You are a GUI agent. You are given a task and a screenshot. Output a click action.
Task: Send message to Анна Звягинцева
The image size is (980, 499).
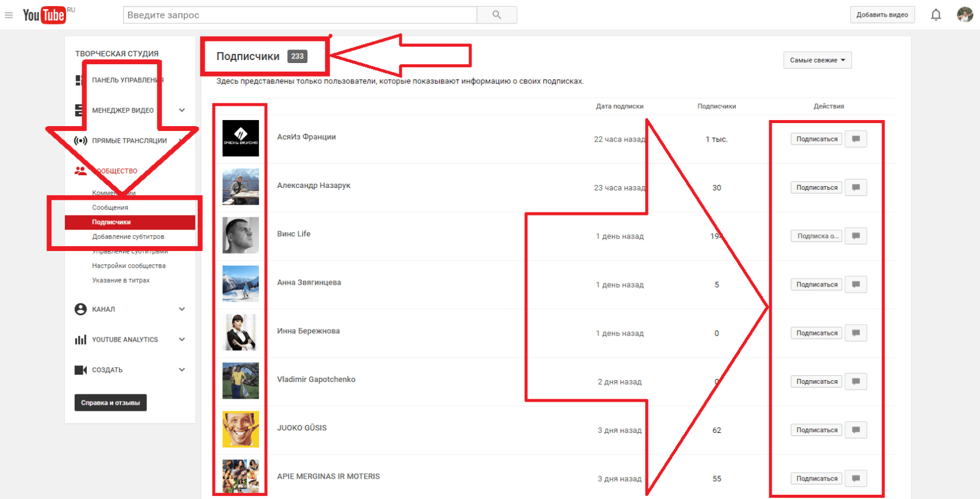pos(856,284)
